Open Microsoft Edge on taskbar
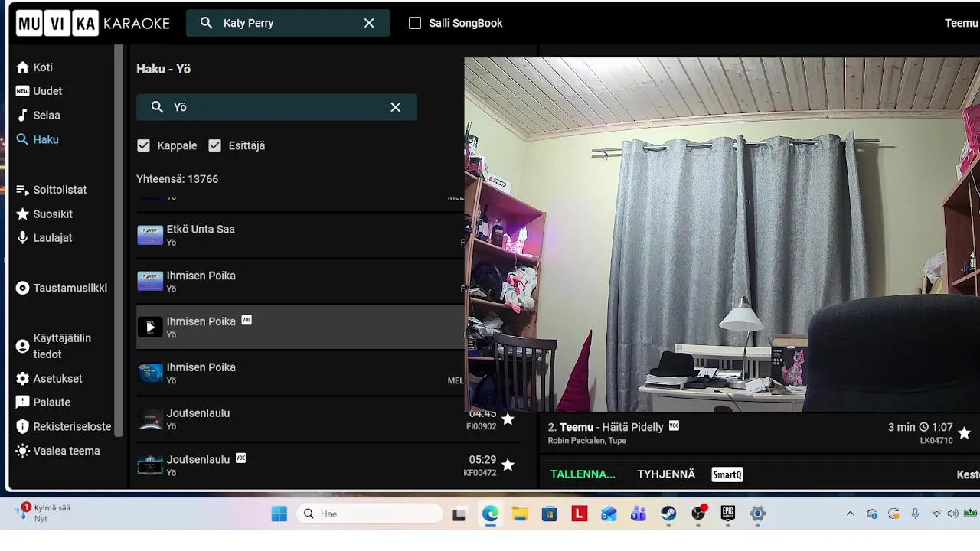 (490, 514)
